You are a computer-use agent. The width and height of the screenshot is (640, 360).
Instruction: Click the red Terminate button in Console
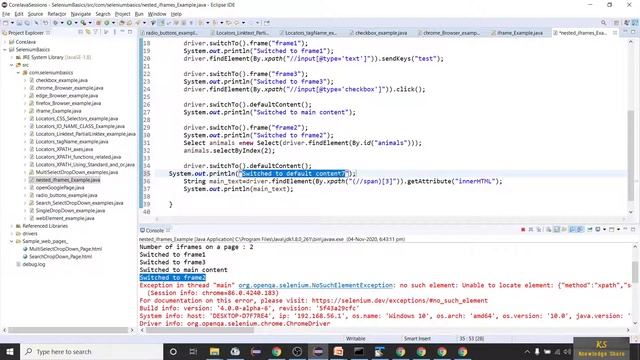(x=523, y=230)
